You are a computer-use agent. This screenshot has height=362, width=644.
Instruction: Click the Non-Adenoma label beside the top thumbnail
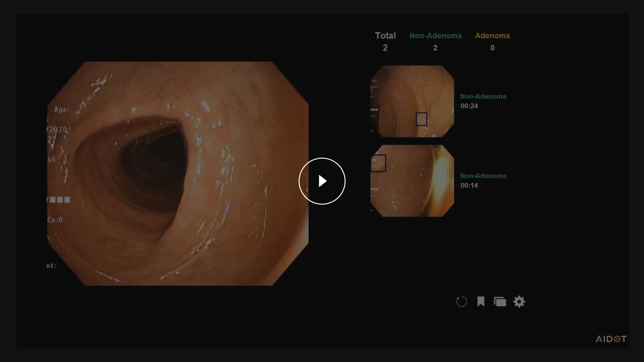(x=483, y=96)
